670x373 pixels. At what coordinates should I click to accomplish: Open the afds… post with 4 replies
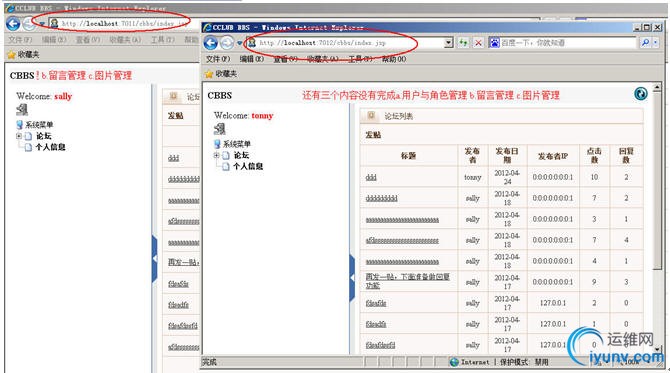[402, 241]
